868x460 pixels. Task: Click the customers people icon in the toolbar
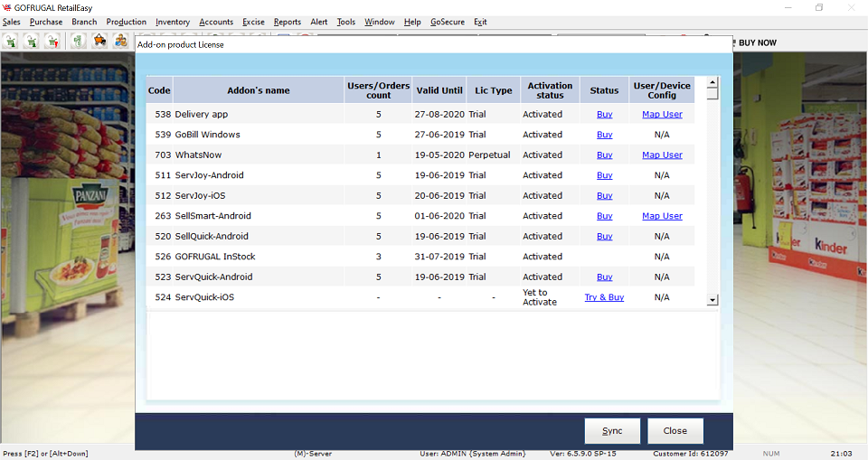[120, 42]
